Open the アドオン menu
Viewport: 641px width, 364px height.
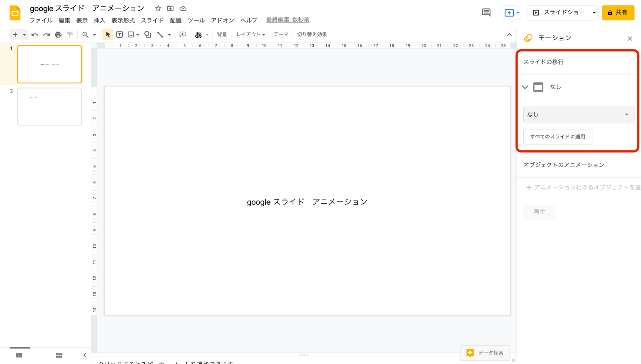[223, 20]
